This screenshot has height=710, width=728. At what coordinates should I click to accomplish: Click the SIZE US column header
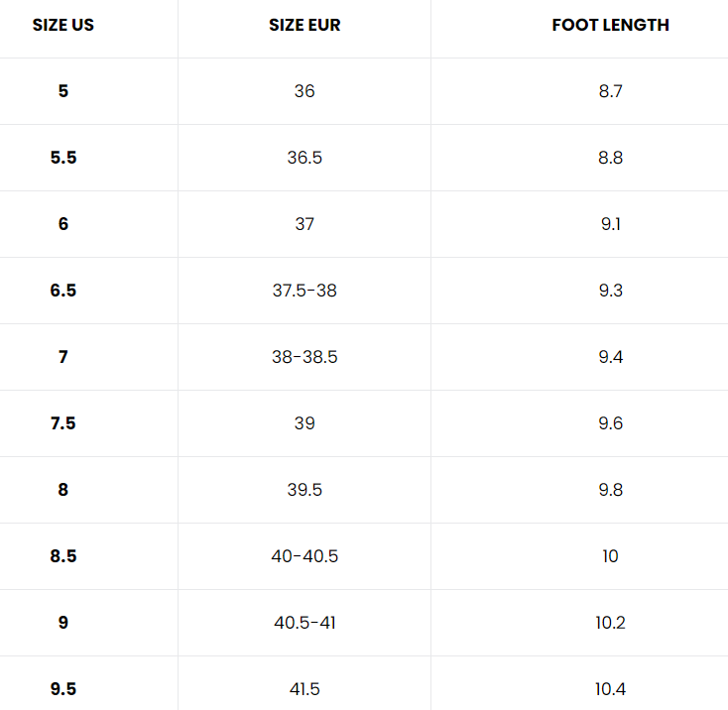coord(63,25)
